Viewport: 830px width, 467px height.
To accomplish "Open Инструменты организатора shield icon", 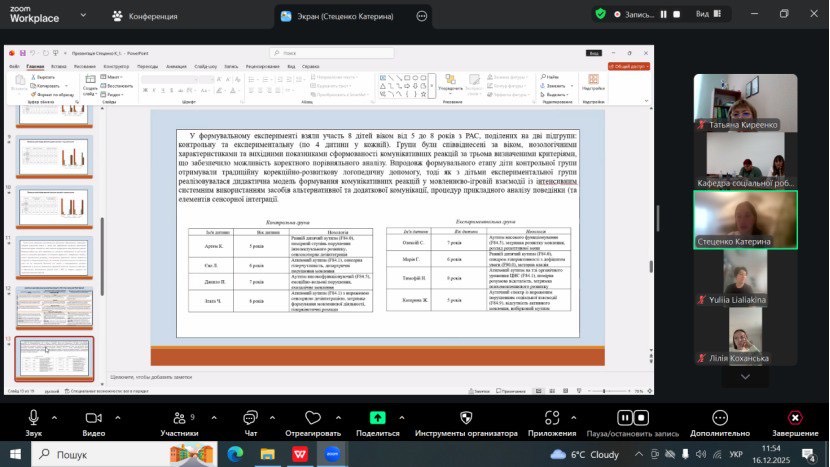I will pos(465,418).
